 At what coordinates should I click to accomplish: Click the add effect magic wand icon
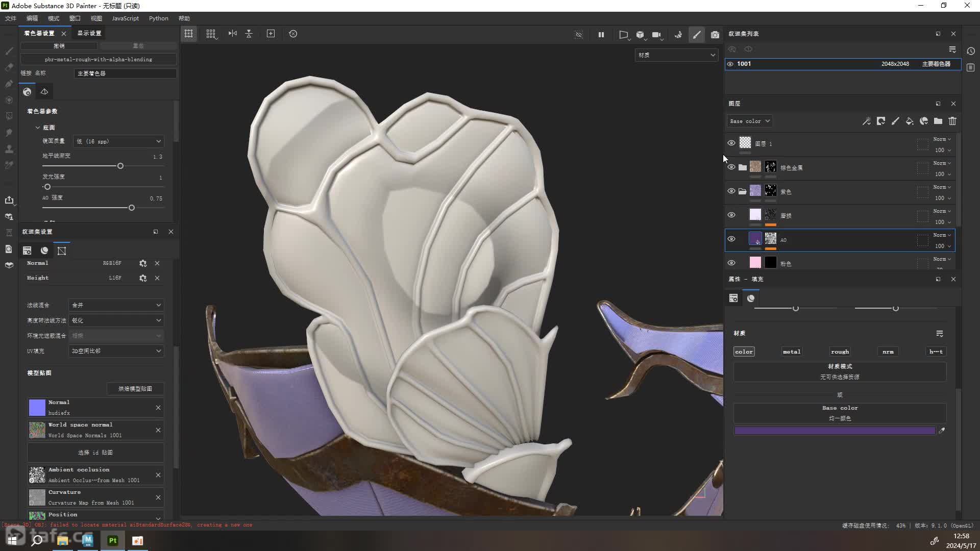pyautogui.click(x=866, y=121)
